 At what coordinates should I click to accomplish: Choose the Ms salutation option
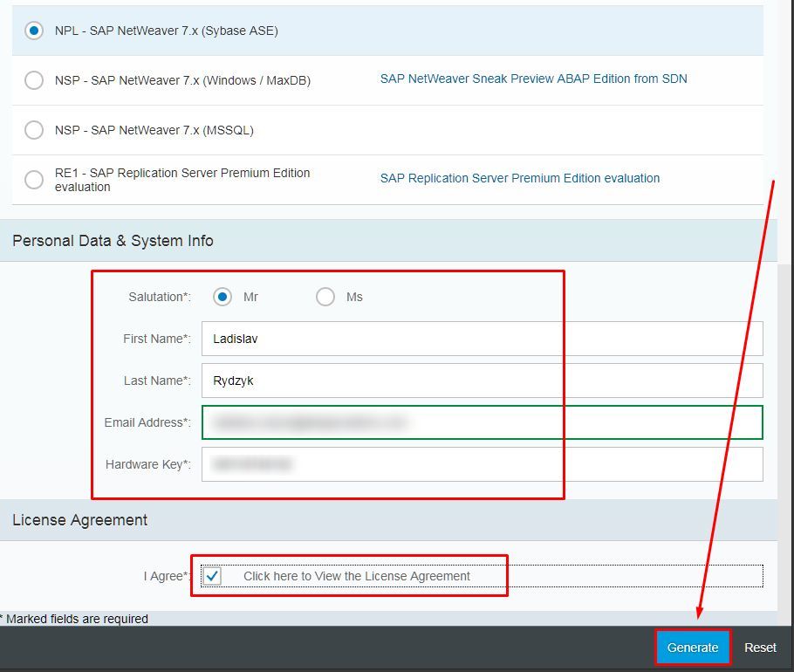click(325, 297)
